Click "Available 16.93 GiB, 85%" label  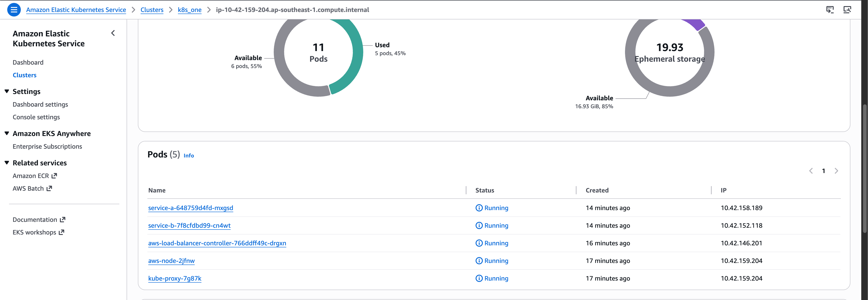(594, 102)
